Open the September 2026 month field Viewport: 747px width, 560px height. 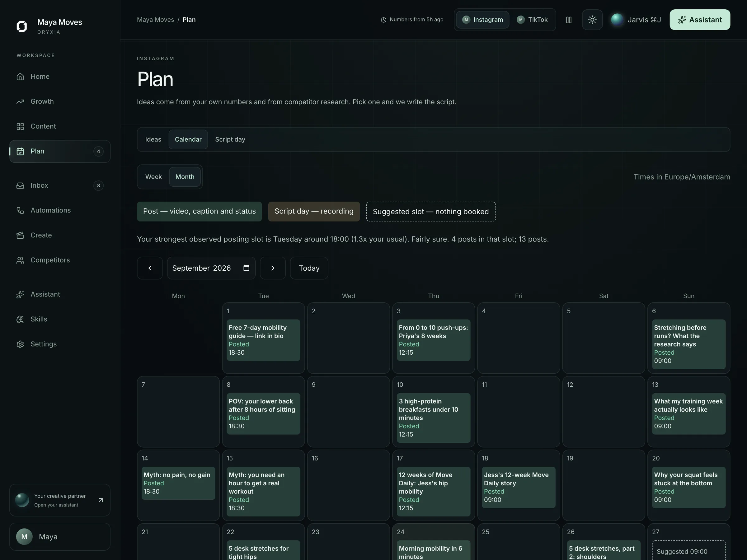point(211,268)
